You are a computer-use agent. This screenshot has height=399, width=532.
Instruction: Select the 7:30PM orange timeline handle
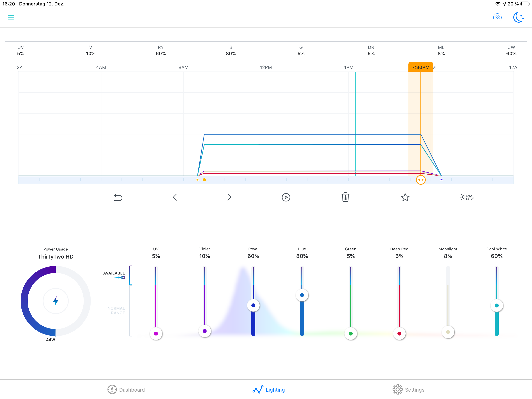421,180
